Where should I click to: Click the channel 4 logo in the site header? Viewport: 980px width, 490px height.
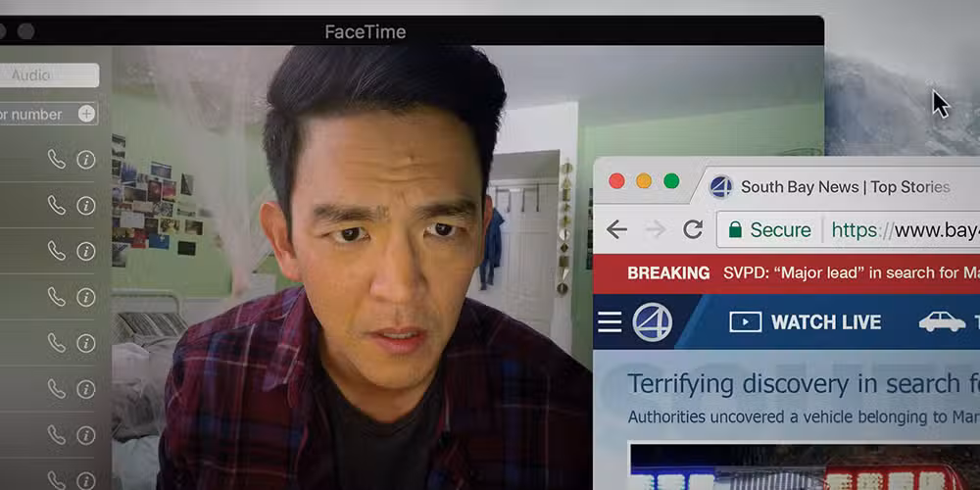652,322
